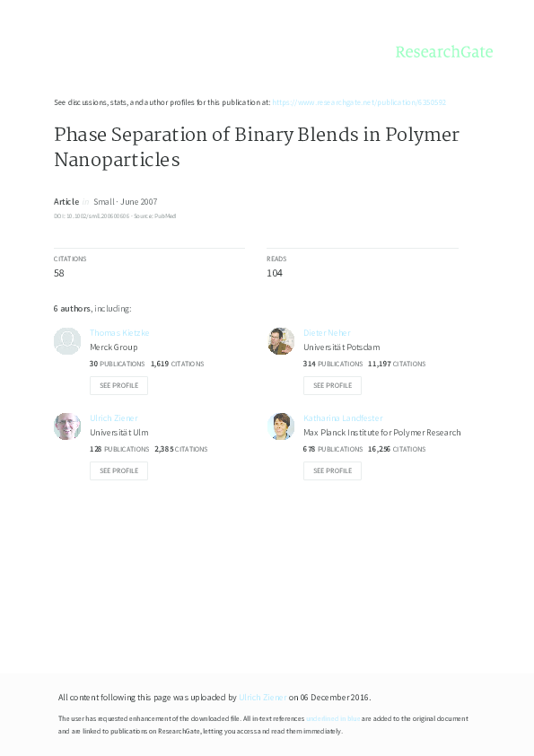Select the CITATIONS count 58
This screenshot has height=756, width=534.
point(58,272)
